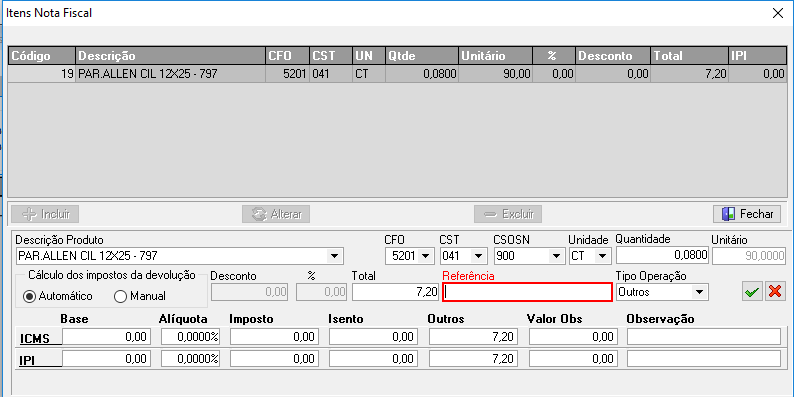The height and width of the screenshot is (397, 794).
Task: Click grid cell Total 7,20
Action: (x=690, y=74)
